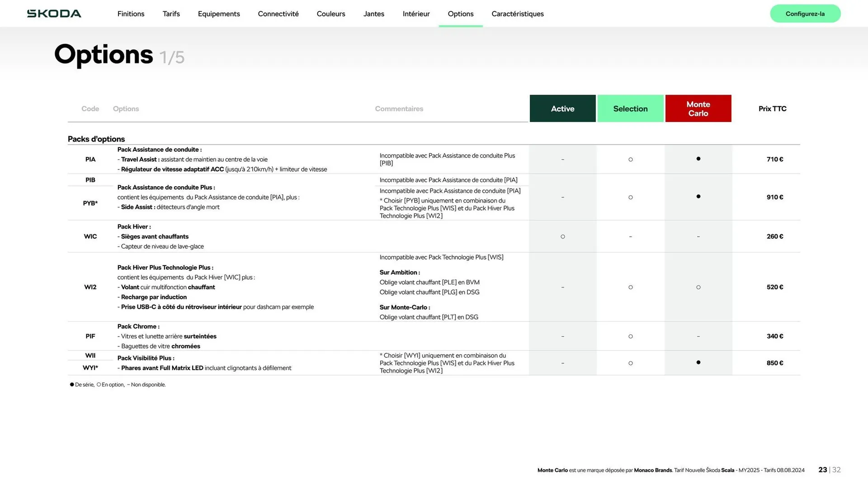The height and width of the screenshot is (488, 868).
Task: Open the Connectivité tab
Action: tap(278, 14)
